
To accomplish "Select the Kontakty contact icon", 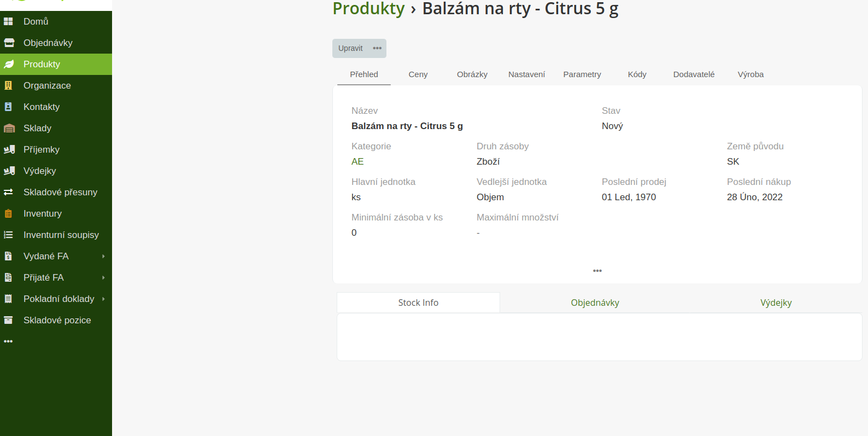I will pos(8,107).
